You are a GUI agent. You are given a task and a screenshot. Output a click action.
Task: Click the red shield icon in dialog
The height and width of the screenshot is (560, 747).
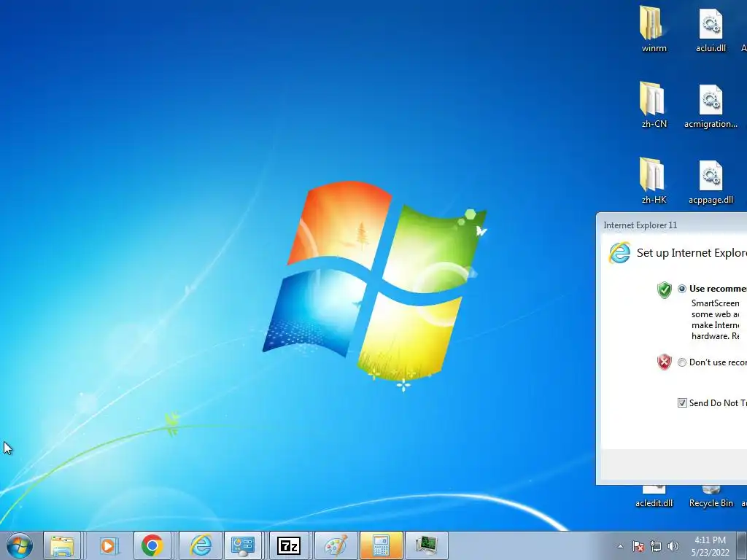664,362
